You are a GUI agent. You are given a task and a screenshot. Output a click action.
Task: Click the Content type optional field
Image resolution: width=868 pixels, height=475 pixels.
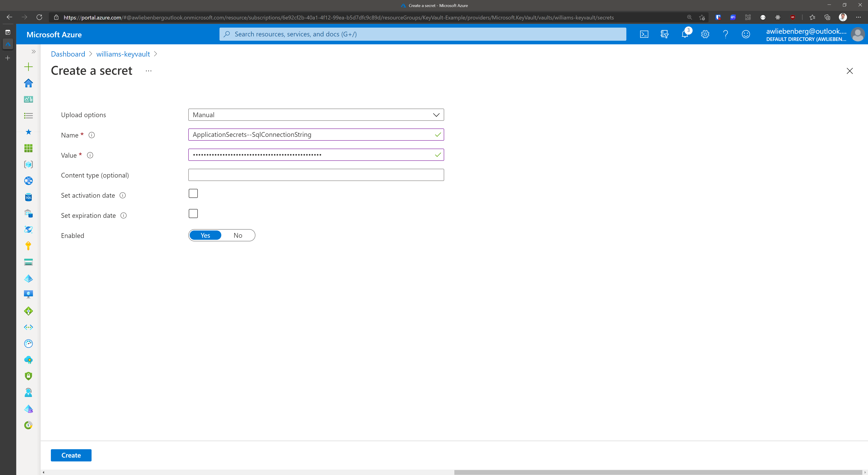[316, 175]
